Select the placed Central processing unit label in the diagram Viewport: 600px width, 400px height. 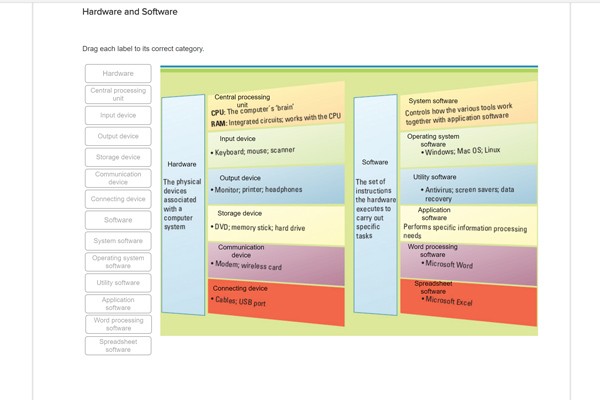point(242,101)
